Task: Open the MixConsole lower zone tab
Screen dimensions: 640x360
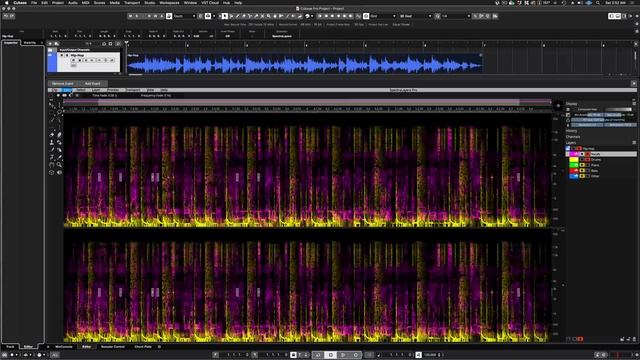Action: [x=64, y=347]
